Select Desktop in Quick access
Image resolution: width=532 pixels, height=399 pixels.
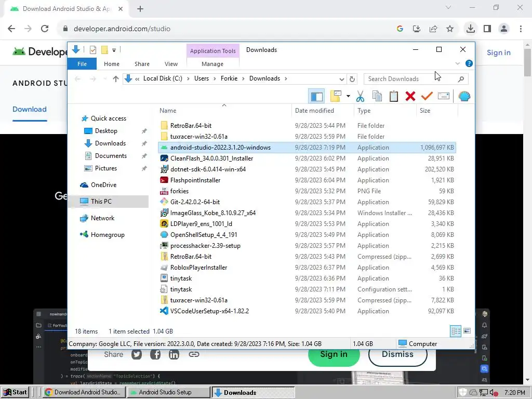(106, 131)
